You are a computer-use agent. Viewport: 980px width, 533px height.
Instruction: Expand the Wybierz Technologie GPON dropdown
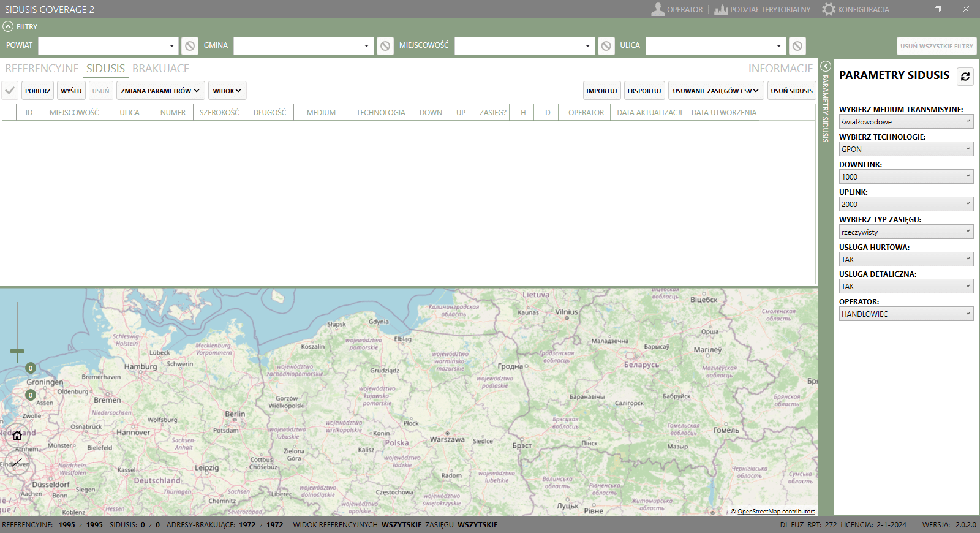[906, 149]
